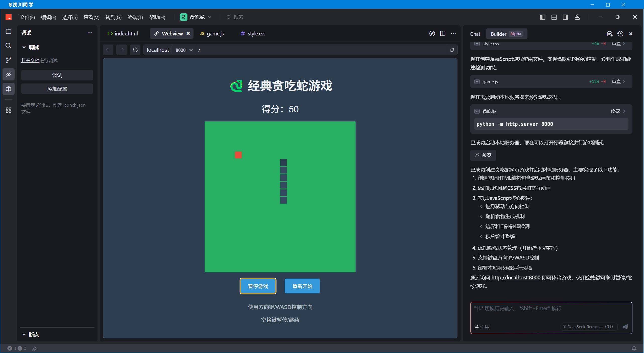Switch to the index.html tab

(123, 33)
